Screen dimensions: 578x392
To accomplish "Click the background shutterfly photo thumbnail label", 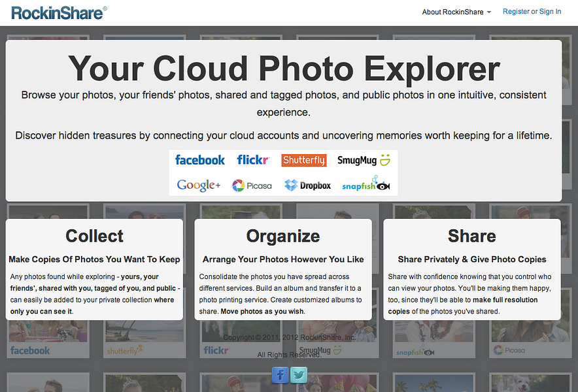I will 125,350.
